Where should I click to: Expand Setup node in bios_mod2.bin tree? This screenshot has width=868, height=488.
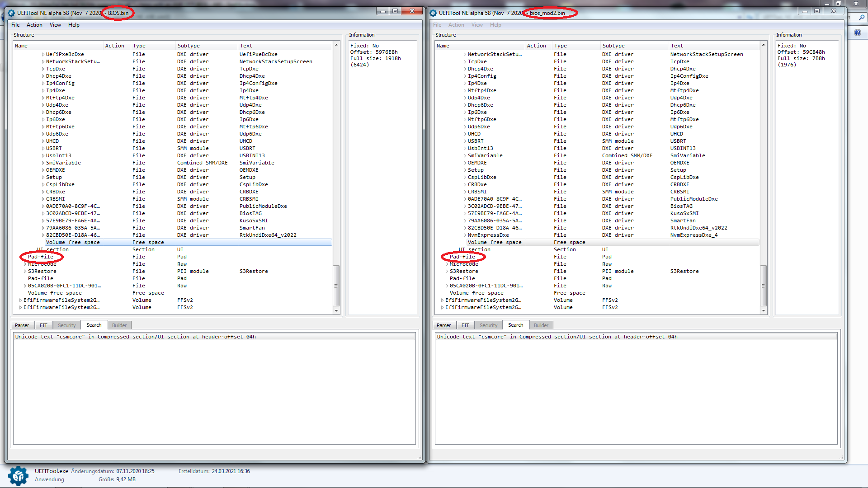[x=465, y=170]
